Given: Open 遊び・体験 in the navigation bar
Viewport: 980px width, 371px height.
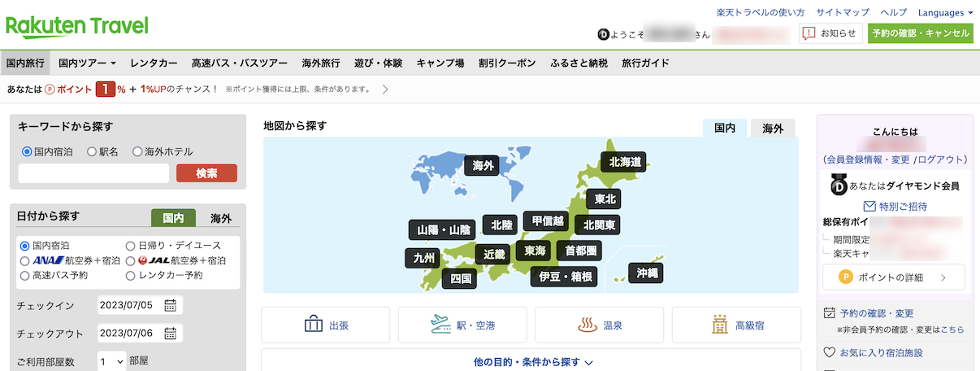Looking at the screenshot, I should pos(378,63).
